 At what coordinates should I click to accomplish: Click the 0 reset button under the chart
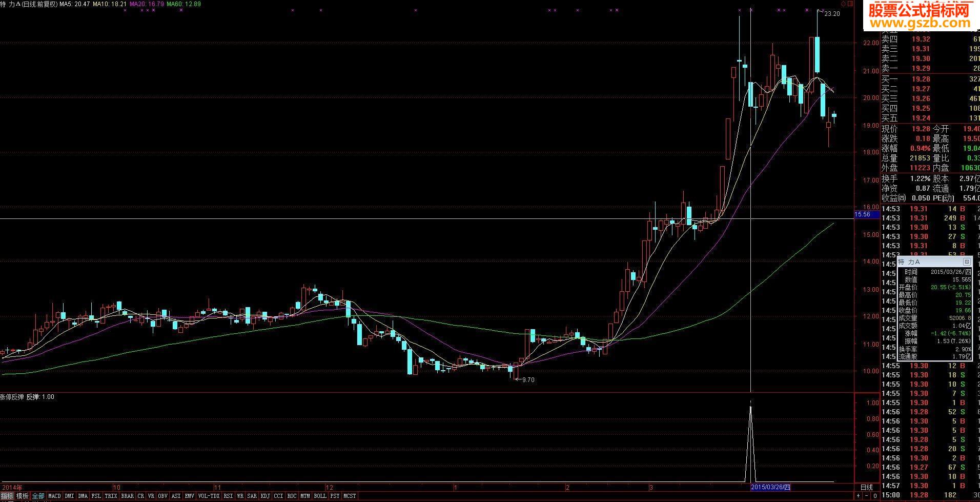coord(875,496)
